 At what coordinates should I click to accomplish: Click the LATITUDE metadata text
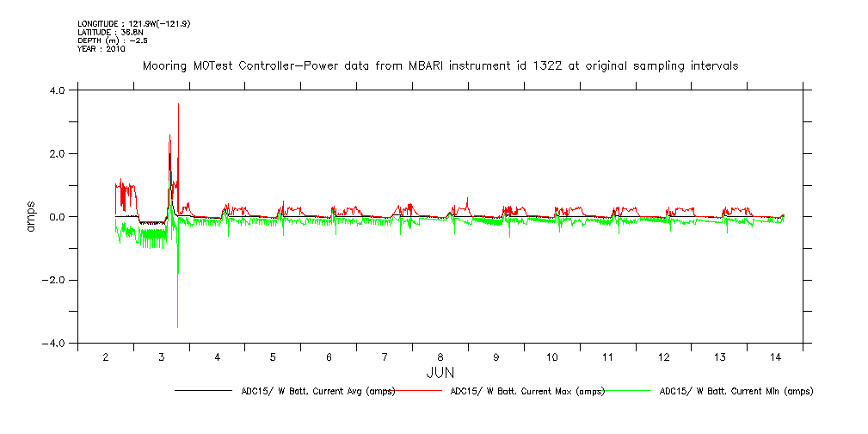click(x=108, y=32)
